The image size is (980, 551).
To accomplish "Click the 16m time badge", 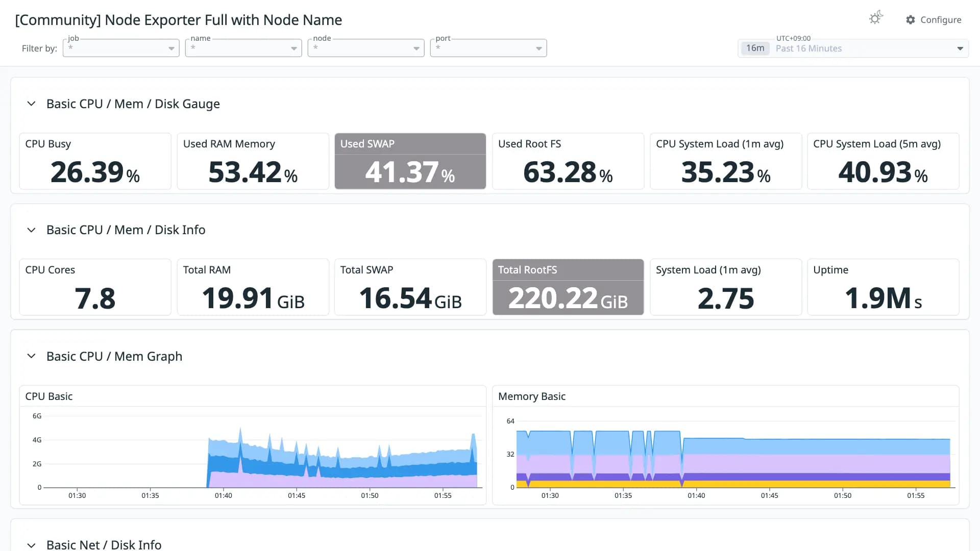I will tap(755, 48).
